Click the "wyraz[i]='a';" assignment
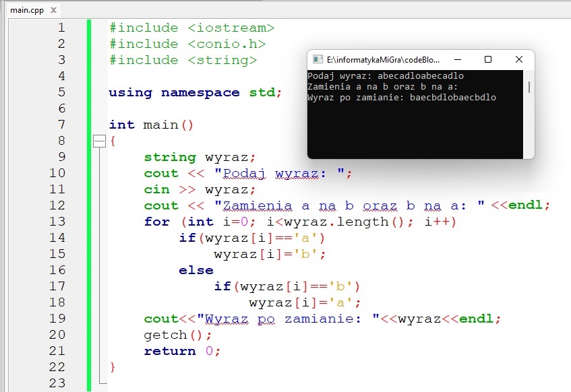Image resolution: width=571 pixels, height=392 pixels. coord(305,302)
